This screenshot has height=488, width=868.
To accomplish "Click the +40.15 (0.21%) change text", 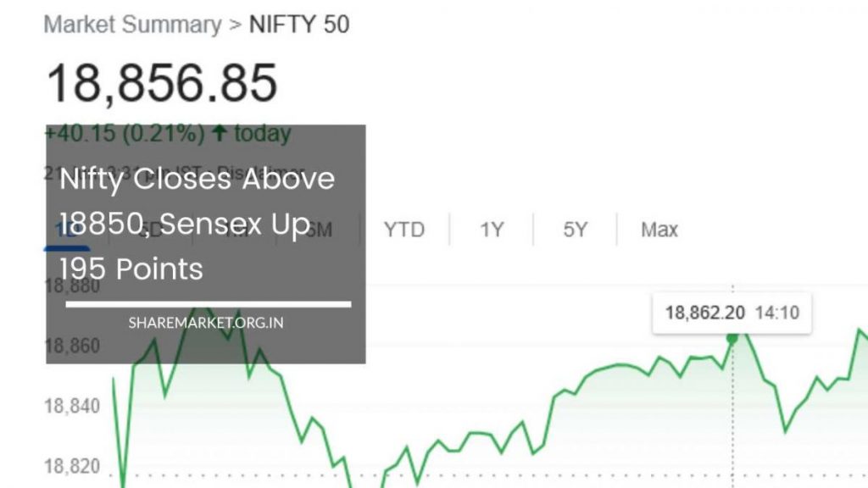I will coord(124,134).
